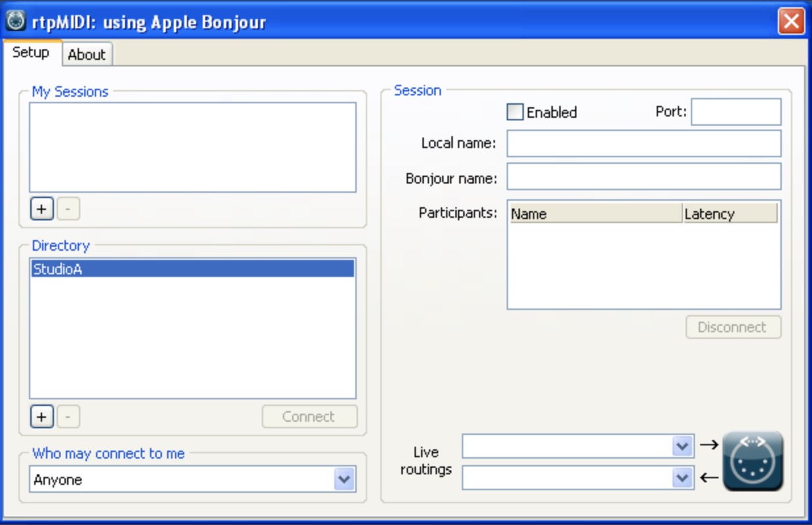Switch to the About tab

(x=86, y=55)
